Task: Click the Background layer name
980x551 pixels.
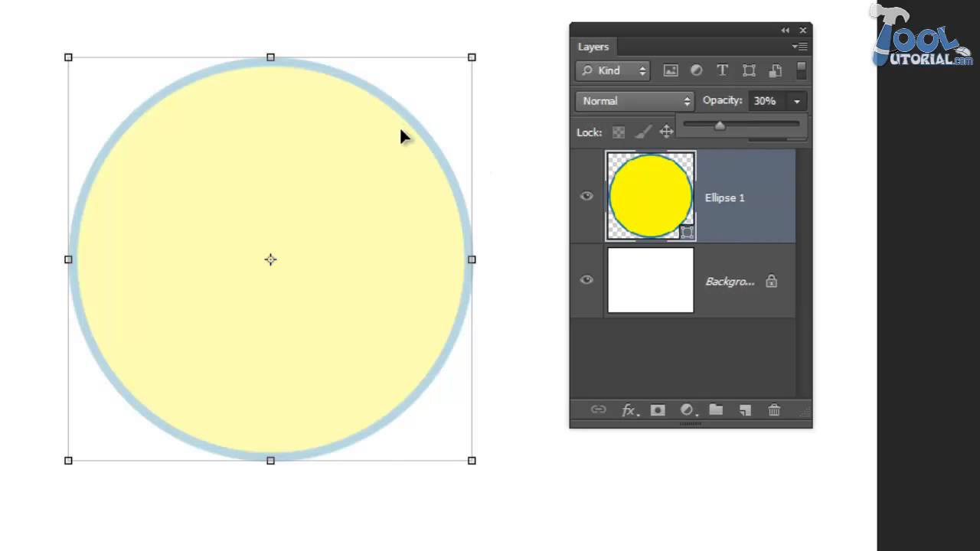Action: (x=730, y=282)
